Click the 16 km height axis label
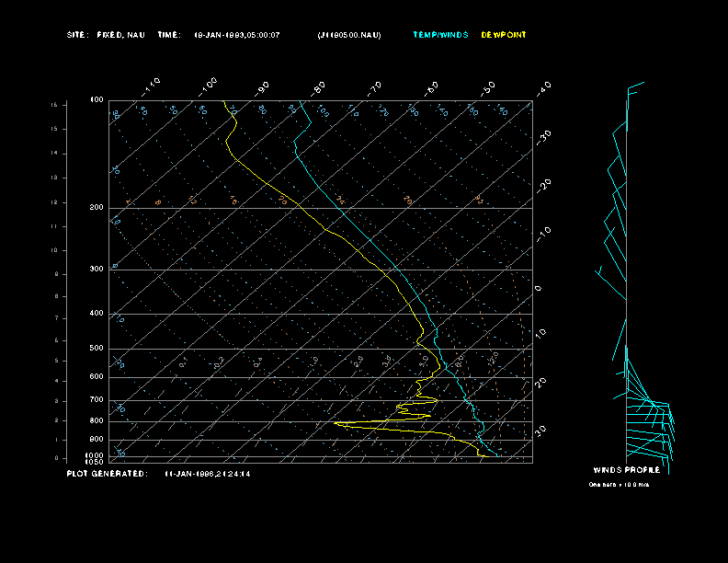 click(x=54, y=105)
